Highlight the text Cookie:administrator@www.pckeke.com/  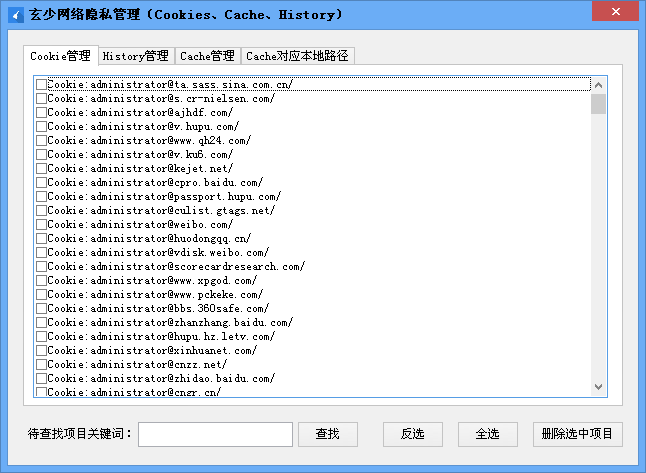click(155, 295)
